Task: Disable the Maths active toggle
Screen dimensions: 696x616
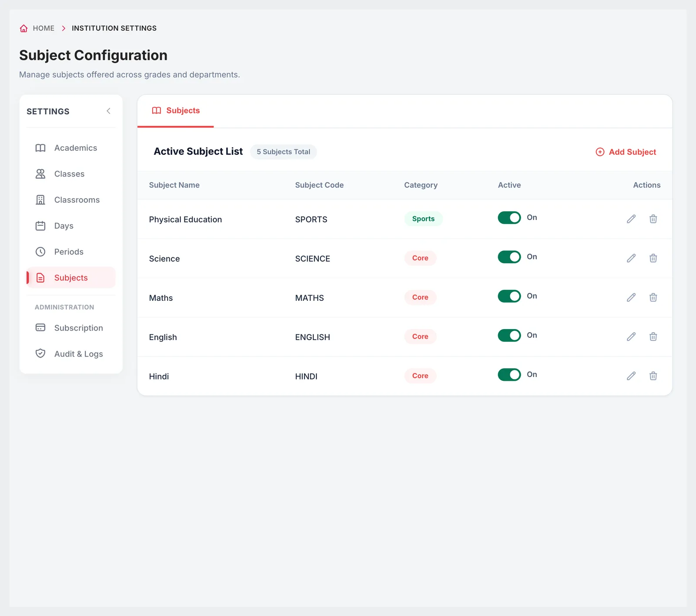Action: 509,296
